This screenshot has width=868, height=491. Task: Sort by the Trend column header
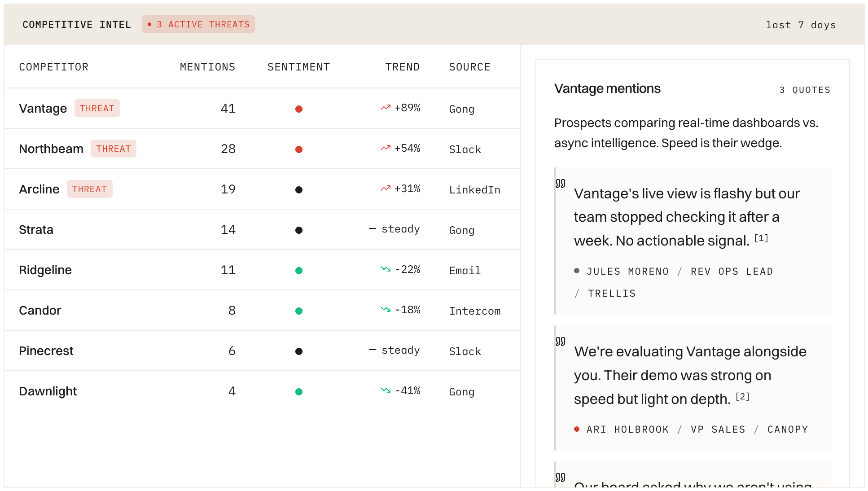coord(402,67)
